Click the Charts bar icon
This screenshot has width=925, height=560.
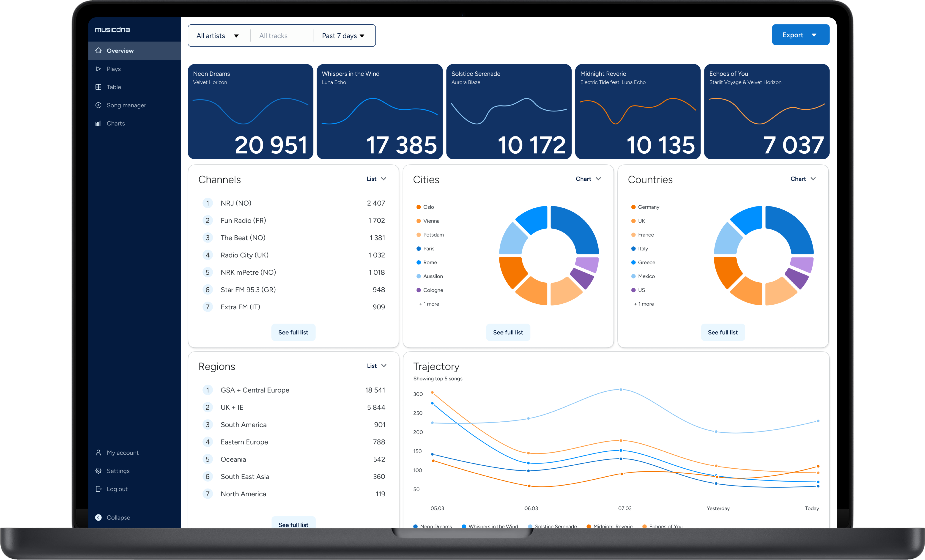click(x=98, y=123)
